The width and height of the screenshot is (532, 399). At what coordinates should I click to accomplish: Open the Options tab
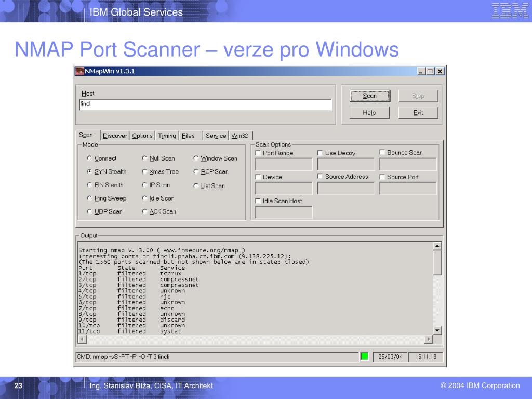pyautogui.click(x=142, y=136)
